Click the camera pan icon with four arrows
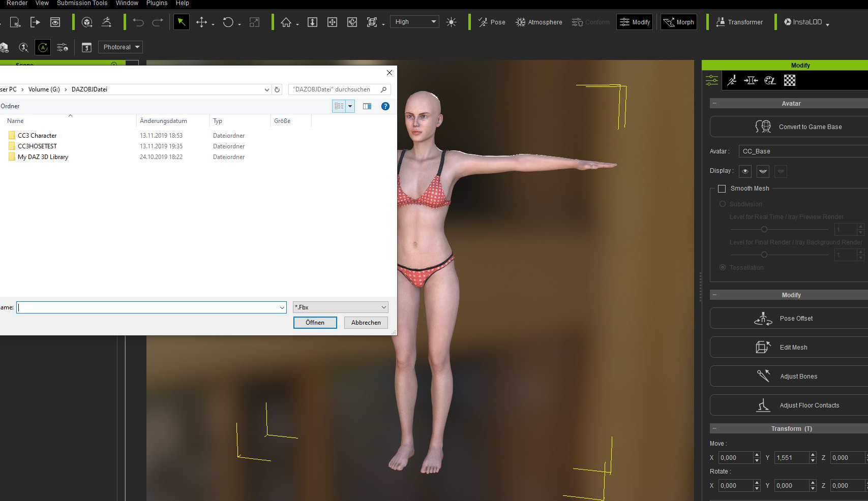 pyautogui.click(x=332, y=22)
